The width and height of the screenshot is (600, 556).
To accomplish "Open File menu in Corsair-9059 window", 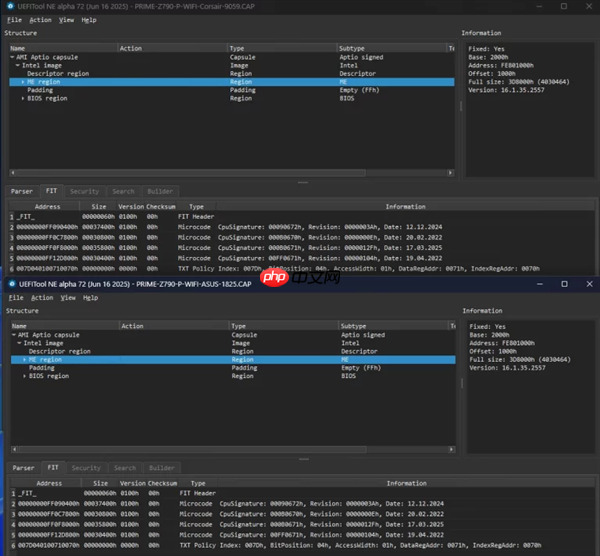I will (x=14, y=20).
